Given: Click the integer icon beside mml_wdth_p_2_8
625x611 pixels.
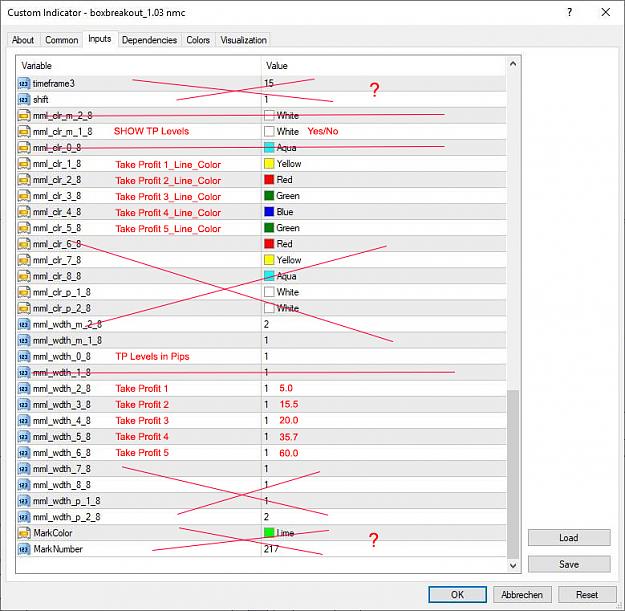Looking at the screenshot, I should click(24, 517).
